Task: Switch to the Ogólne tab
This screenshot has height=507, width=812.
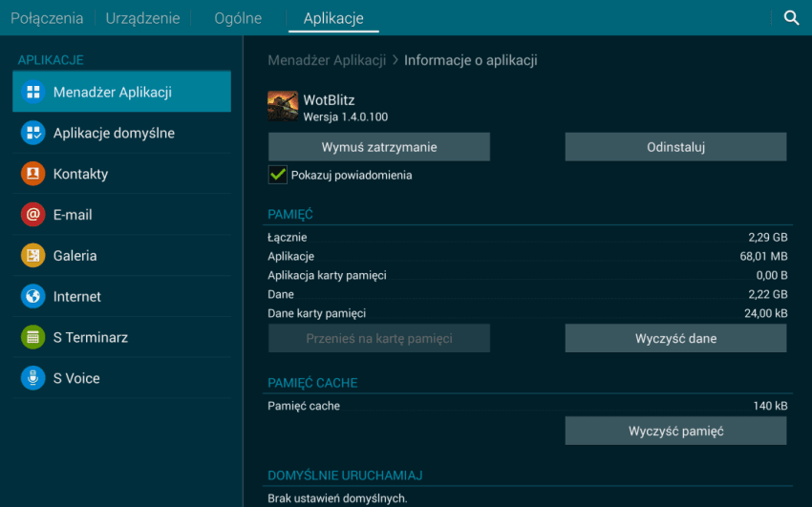Action: (238, 18)
